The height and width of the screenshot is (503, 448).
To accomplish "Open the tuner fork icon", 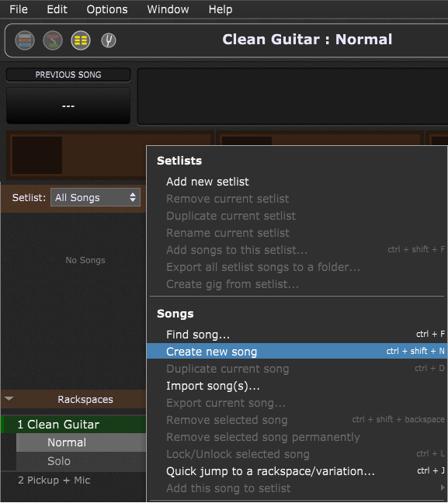I will (x=109, y=40).
